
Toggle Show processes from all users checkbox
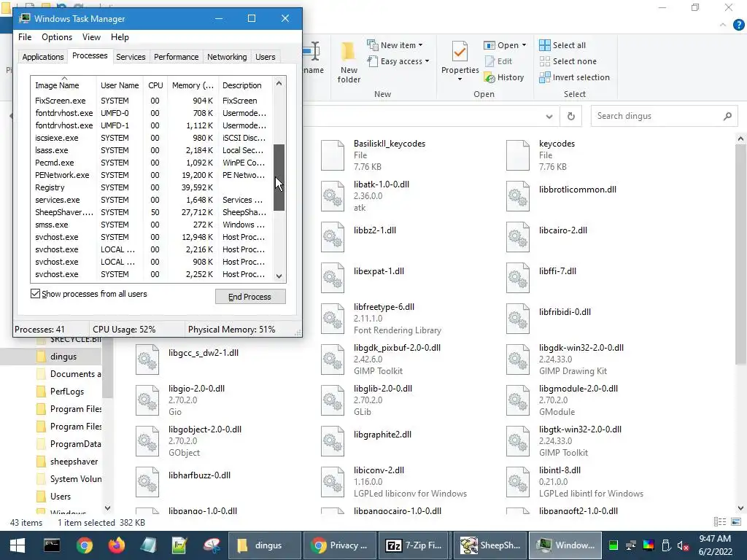35,293
